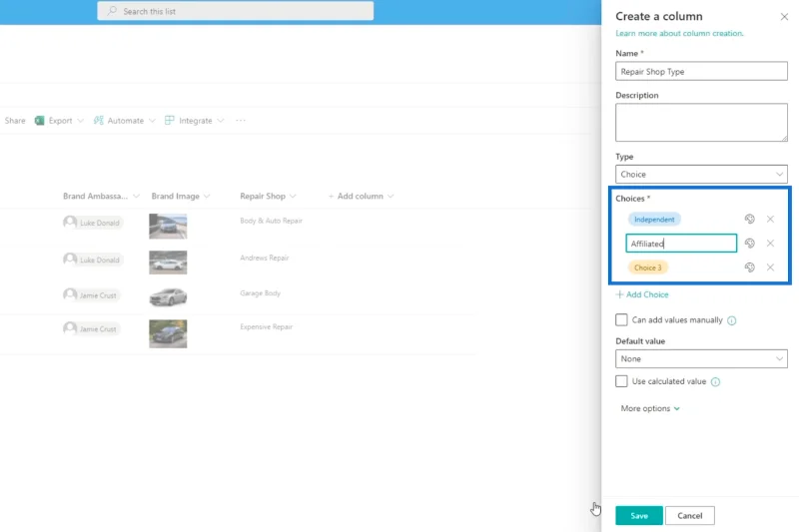Click Jamie Crust in Garage Body row
799x532 pixels.
(91, 295)
